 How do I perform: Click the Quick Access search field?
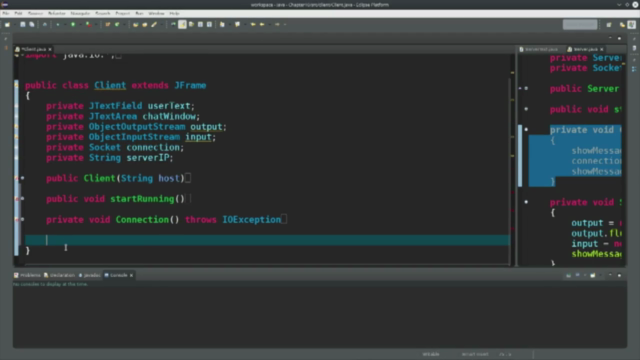pos(580,24)
